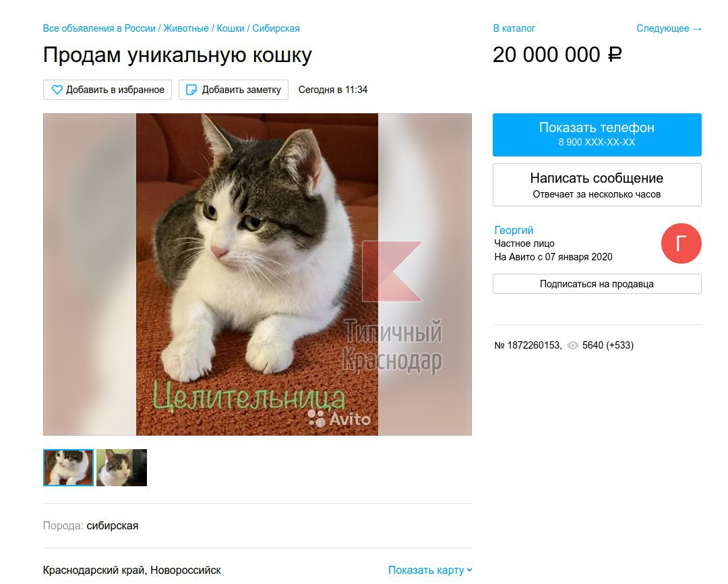Expand the map with Показать карту chevron
728x584 pixels.
pos(430,570)
